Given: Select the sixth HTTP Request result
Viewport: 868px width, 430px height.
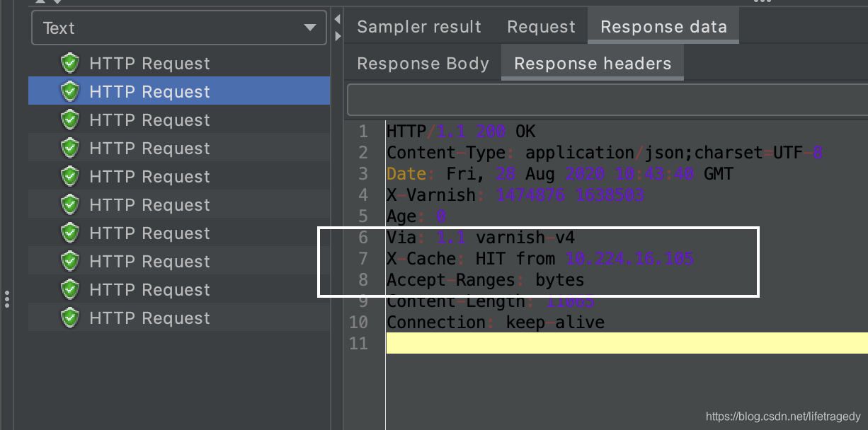Looking at the screenshot, I should click(x=149, y=205).
